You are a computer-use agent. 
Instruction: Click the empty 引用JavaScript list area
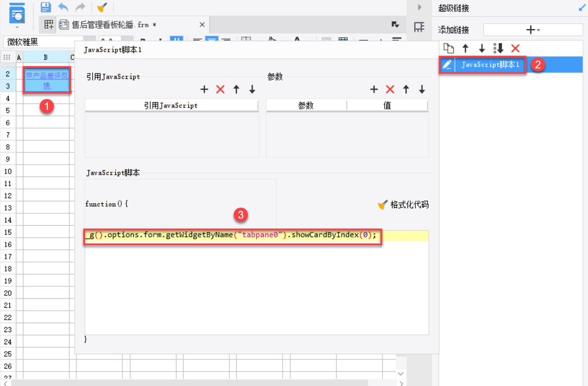[x=172, y=134]
